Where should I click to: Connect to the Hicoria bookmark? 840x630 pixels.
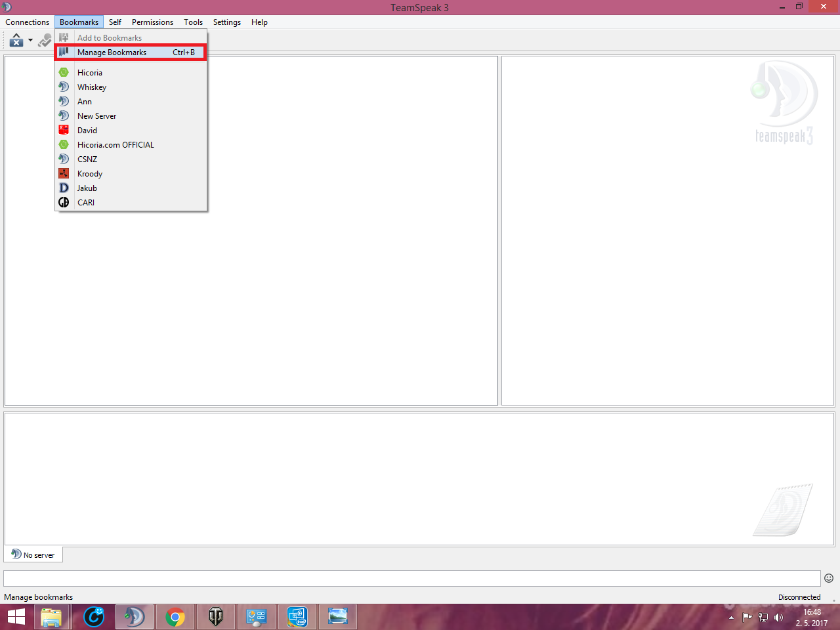pyautogui.click(x=131, y=73)
